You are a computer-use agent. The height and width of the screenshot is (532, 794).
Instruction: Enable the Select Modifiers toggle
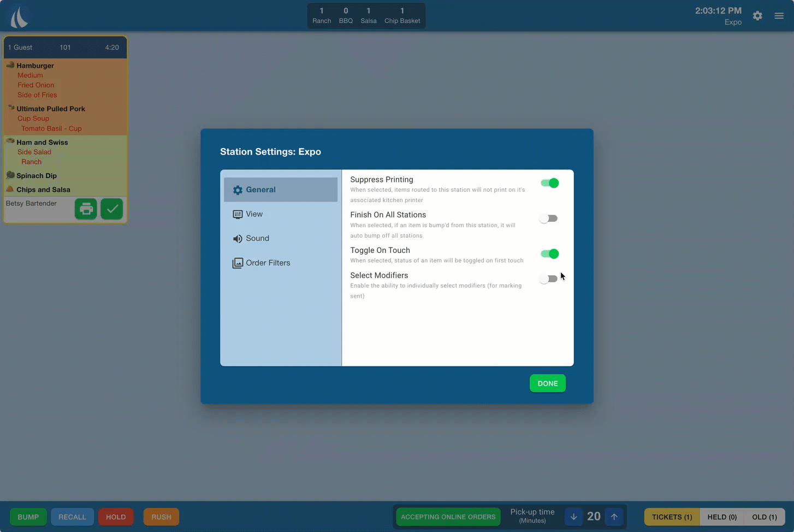coord(548,279)
